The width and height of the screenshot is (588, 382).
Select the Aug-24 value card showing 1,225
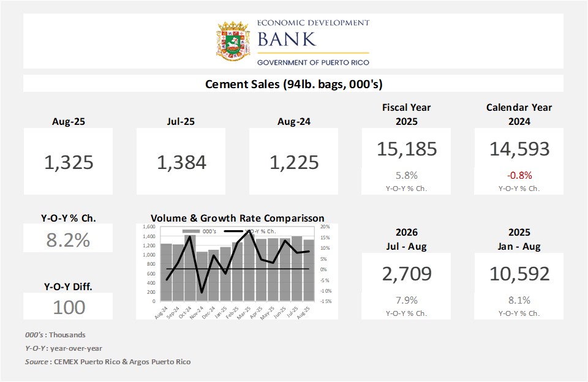click(x=294, y=162)
